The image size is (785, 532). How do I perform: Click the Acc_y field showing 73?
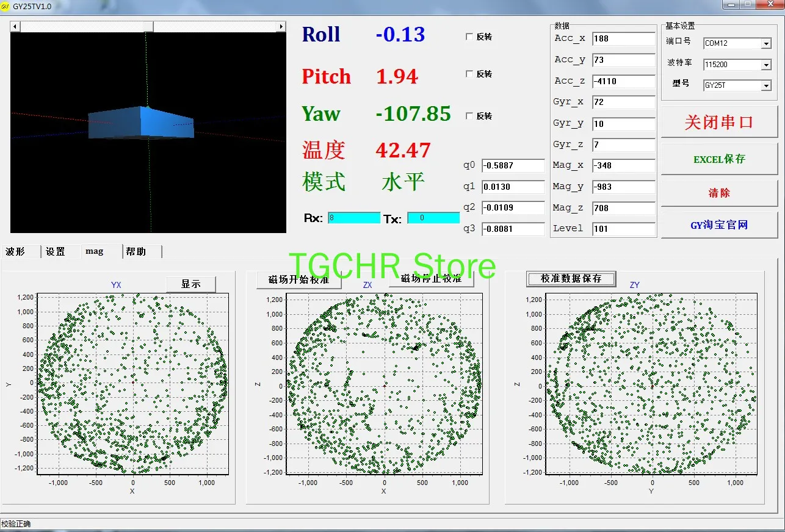[x=623, y=60]
